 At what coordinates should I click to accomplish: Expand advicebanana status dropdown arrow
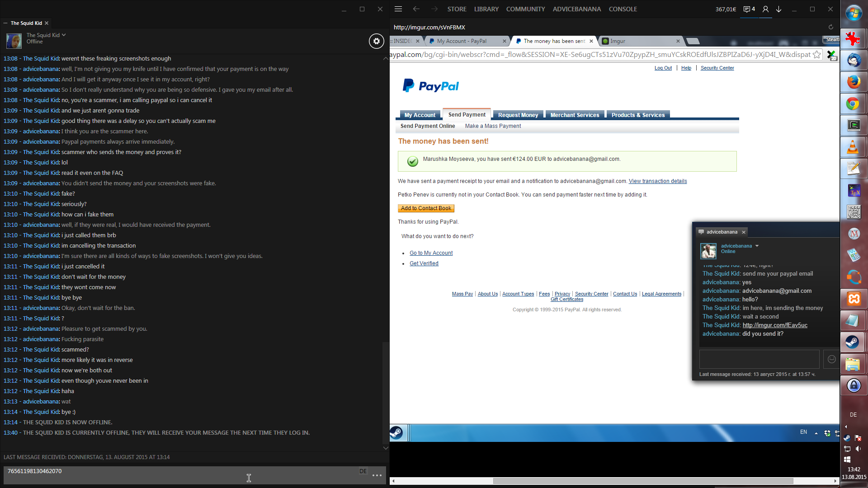pos(757,246)
